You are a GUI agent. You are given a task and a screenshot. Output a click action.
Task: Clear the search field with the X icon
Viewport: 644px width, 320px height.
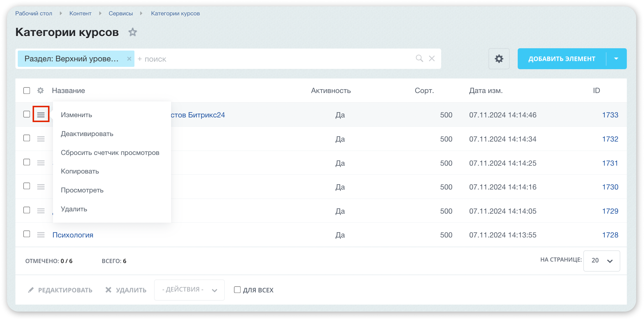coord(432,58)
